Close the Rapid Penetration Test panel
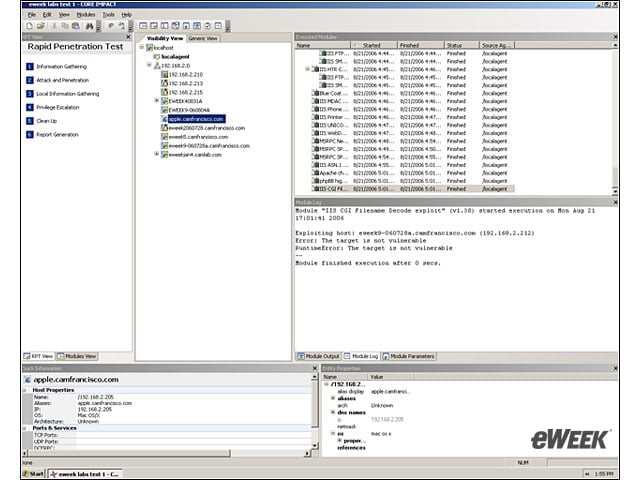The height and width of the screenshot is (480, 640). click(x=128, y=37)
